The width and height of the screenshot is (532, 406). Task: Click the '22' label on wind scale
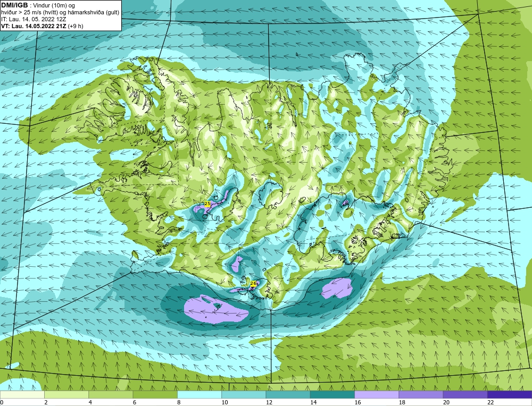491,402
